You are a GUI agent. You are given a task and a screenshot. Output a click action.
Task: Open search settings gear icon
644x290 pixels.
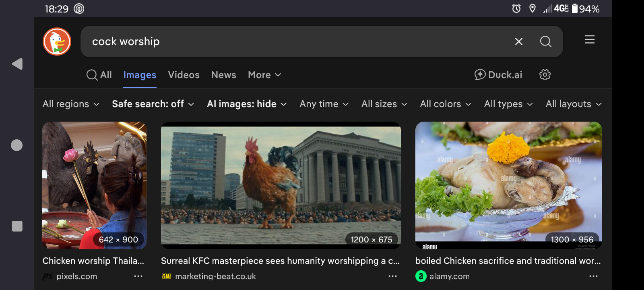point(545,75)
